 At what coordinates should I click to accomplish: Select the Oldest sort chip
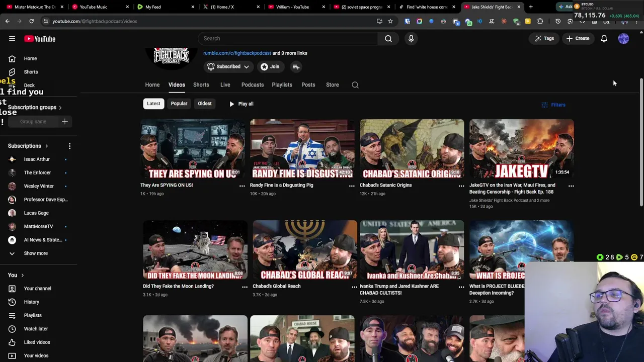[x=204, y=104]
